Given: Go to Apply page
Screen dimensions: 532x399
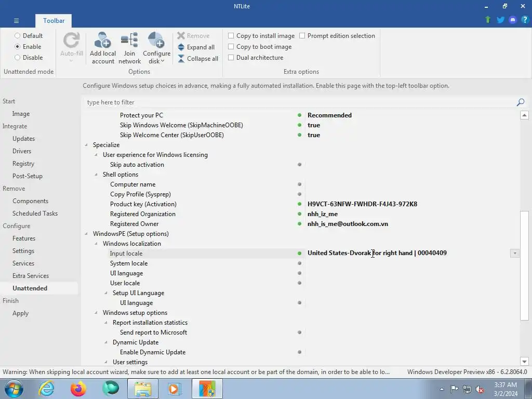Looking at the screenshot, I should [20, 313].
